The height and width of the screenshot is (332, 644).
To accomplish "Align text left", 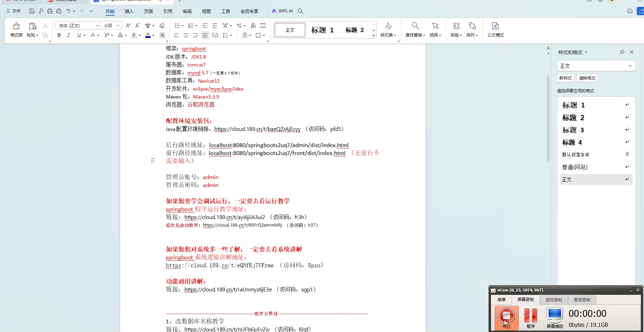I will [x=176, y=35].
